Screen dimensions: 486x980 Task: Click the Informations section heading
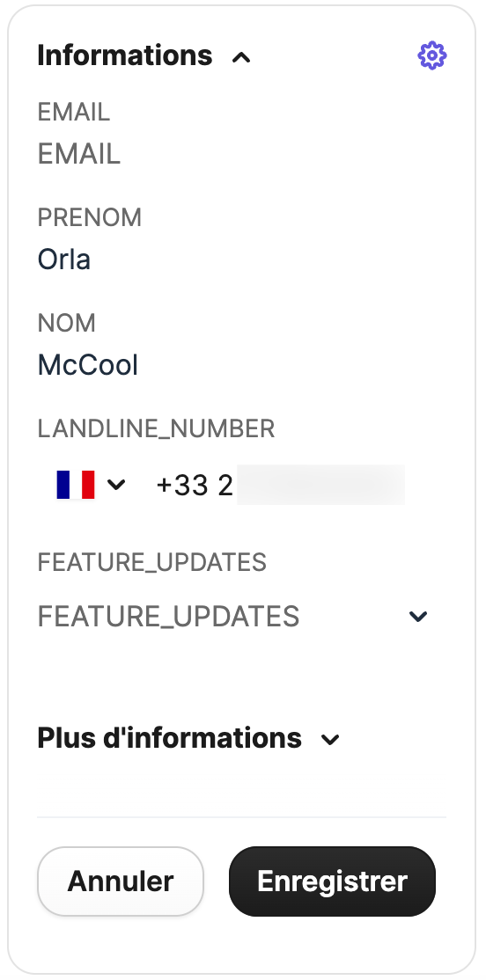[x=124, y=55]
